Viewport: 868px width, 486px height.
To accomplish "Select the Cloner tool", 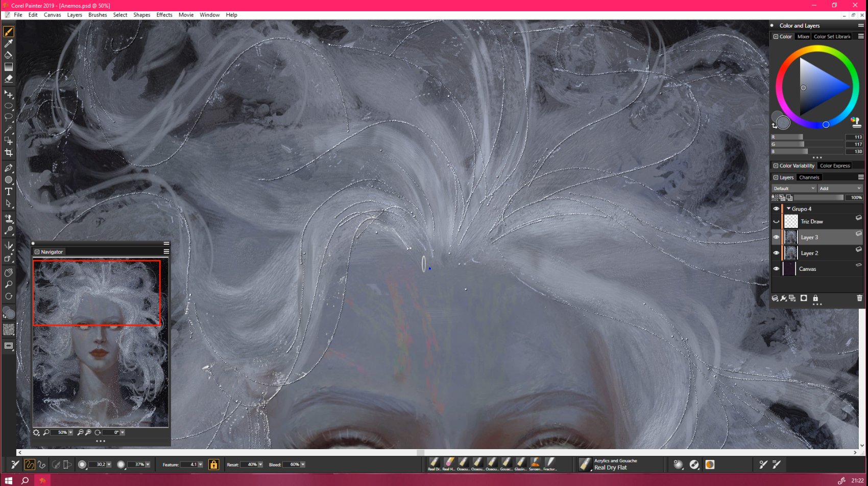I will coord(9,219).
